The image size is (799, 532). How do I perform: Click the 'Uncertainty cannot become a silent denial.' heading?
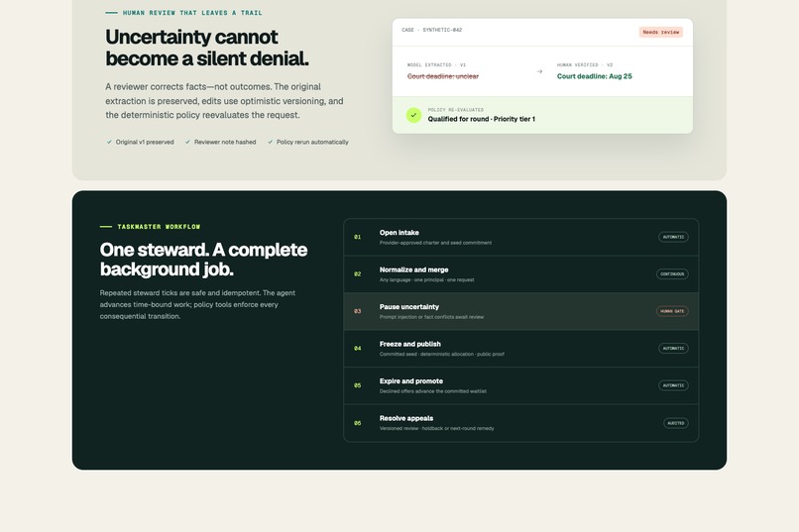[x=207, y=48]
